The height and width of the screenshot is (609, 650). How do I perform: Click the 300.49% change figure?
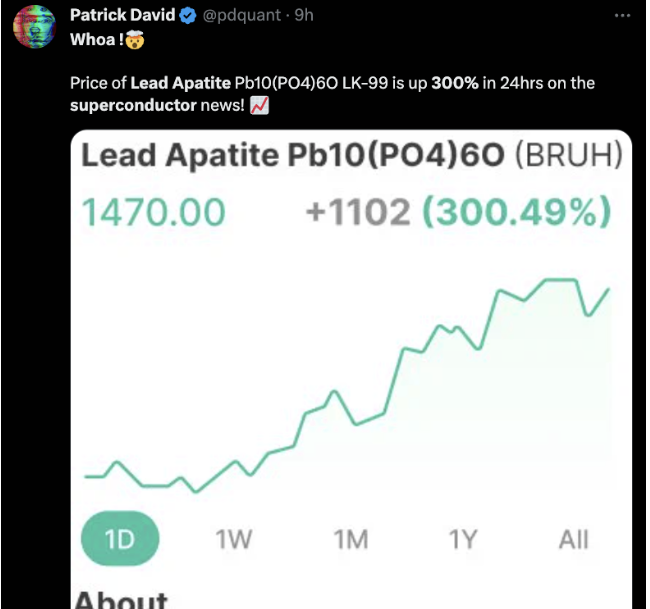pos(517,212)
